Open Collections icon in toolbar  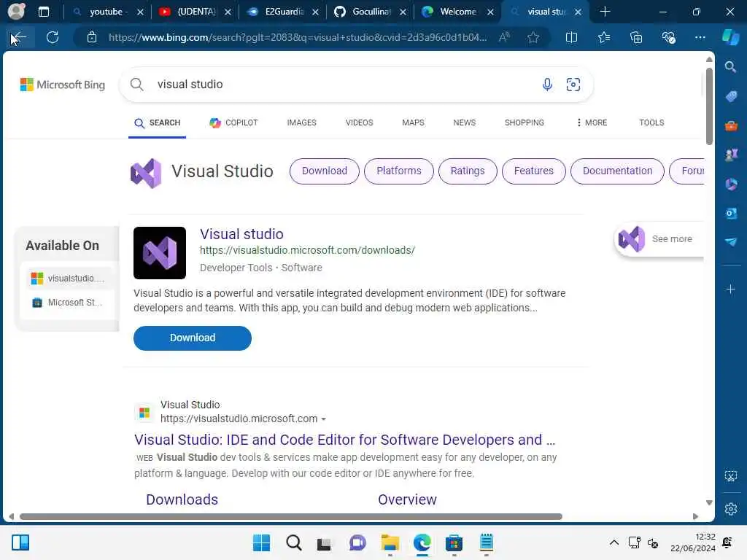tap(636, 37)
